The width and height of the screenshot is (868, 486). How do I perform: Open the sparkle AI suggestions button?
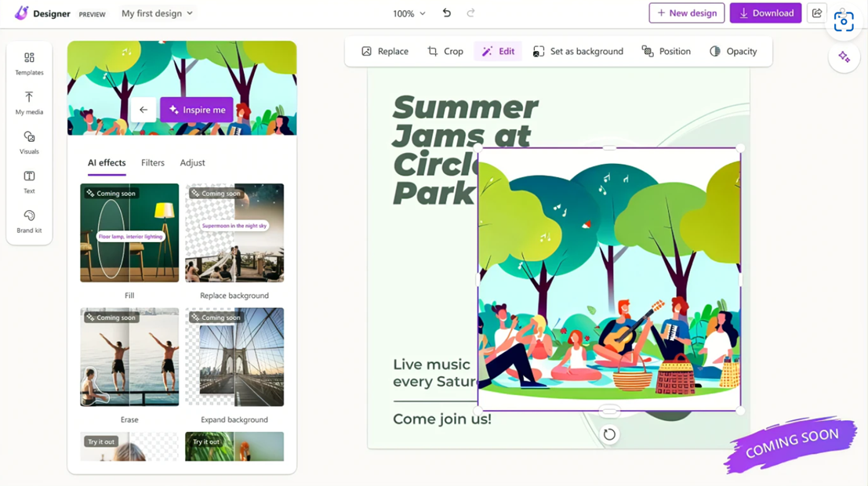pos(844,56)
